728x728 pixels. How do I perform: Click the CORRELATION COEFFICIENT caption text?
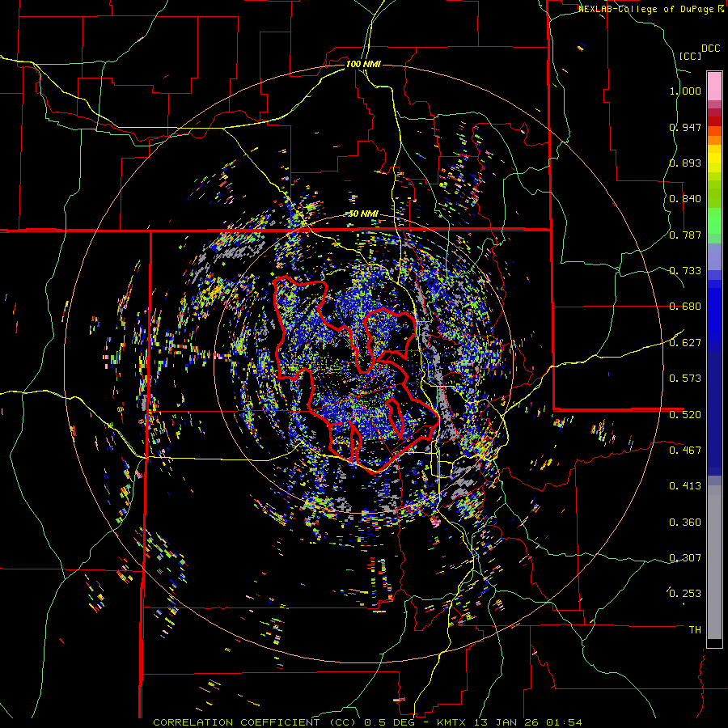(x=237, y=722)
